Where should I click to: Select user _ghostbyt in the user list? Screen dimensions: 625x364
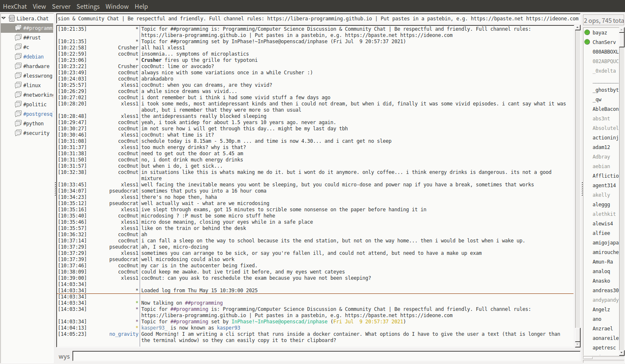[605, 90]
